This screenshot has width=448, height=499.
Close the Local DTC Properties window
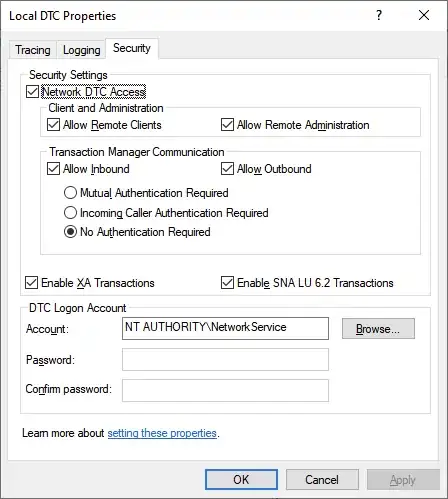pos(424,15)
